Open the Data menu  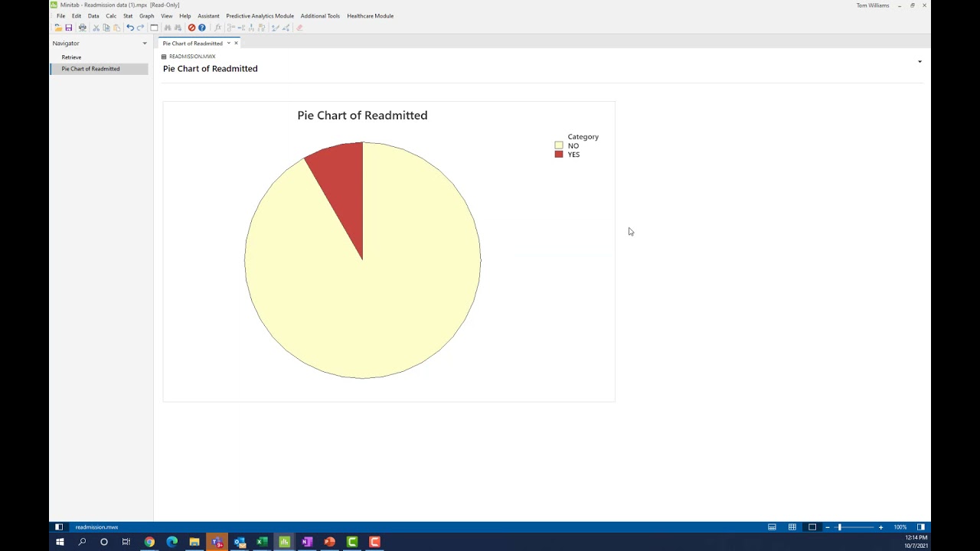pos(93,16)
